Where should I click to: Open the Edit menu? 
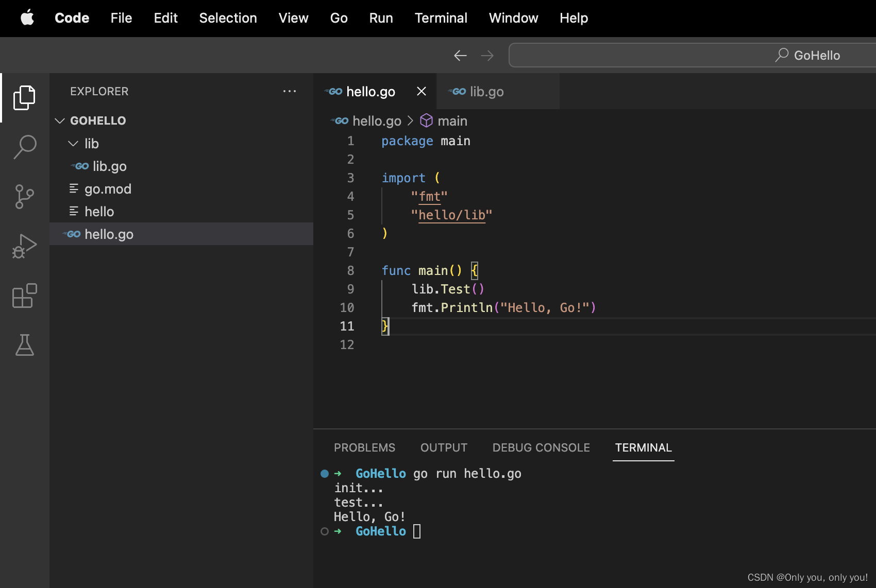click(165, 18)
